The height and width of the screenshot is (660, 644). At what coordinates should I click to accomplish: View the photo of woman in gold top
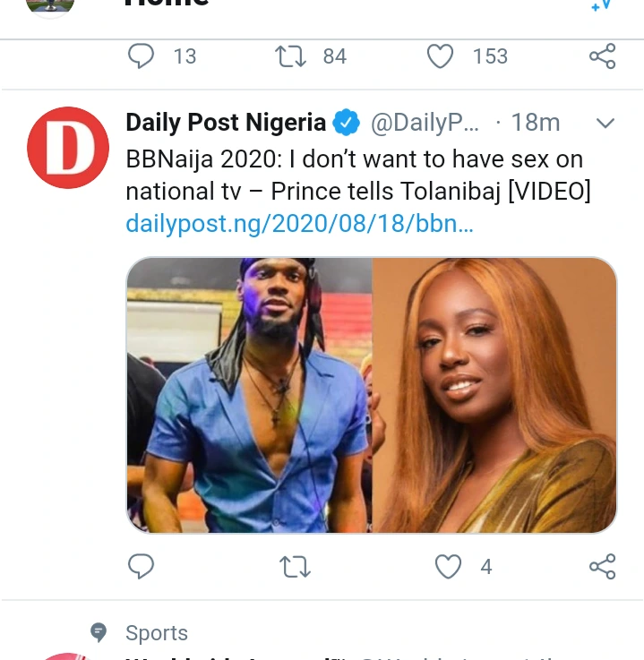tap(494, 394)
